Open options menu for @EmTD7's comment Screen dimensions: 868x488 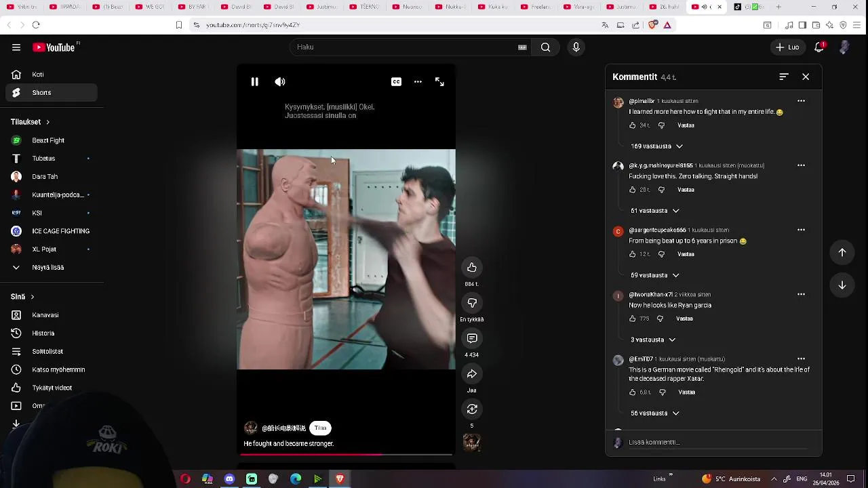pos(801,359)
